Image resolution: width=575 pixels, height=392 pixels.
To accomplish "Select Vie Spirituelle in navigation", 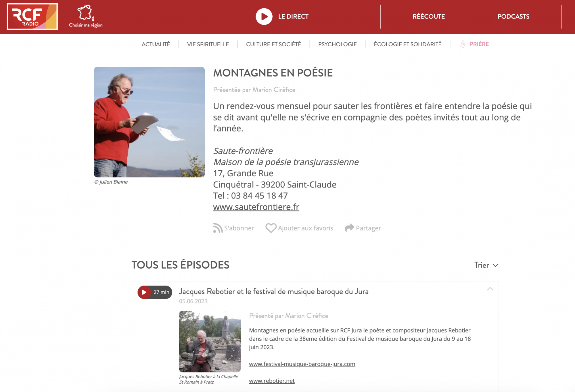I will pyautogui.click(x=208, y=44).
